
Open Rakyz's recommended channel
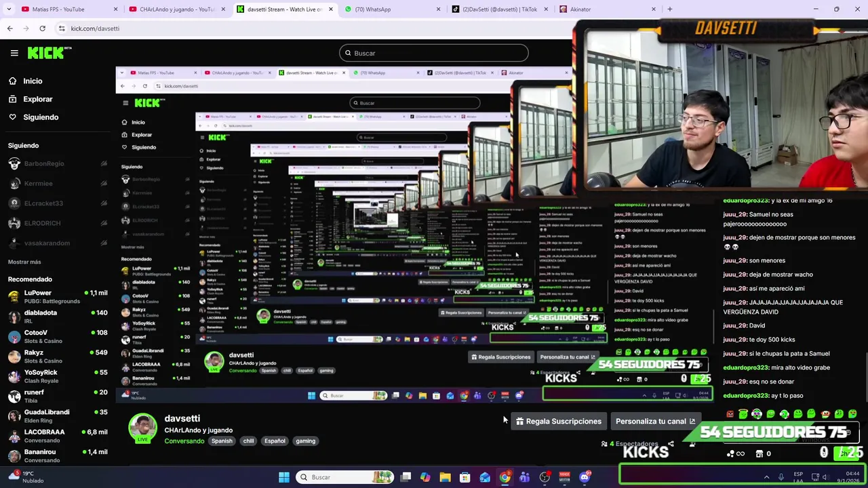(x=58, y=357)
